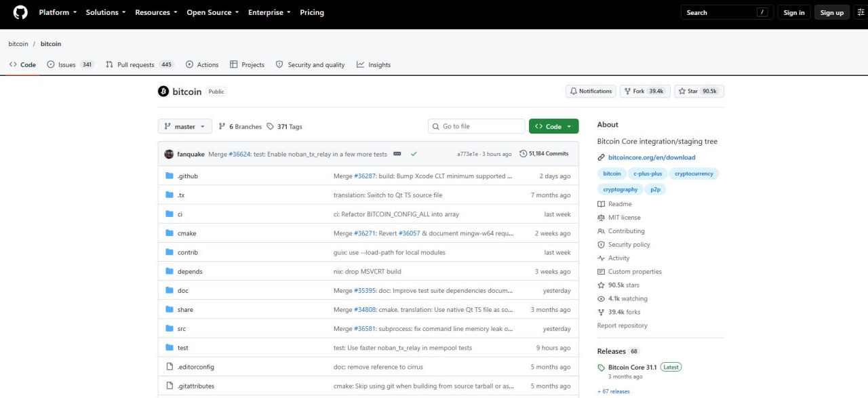This screenshot has height=398, width=868.
Task: Open the test folder
Action: tap(183, 348)
